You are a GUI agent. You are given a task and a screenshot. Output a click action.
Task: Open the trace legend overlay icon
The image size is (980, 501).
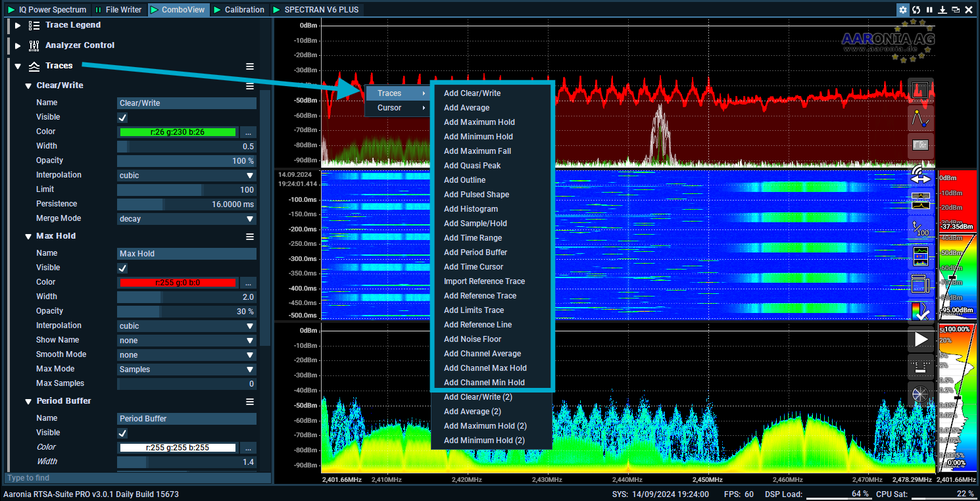(x=921, y=145)
